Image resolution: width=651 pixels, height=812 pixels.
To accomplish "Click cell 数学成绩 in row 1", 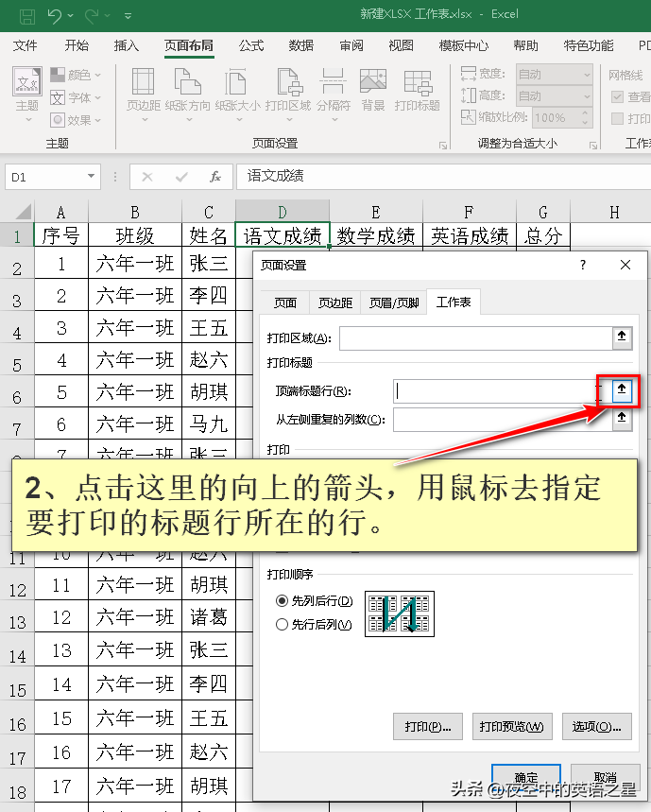I will 376,236.
